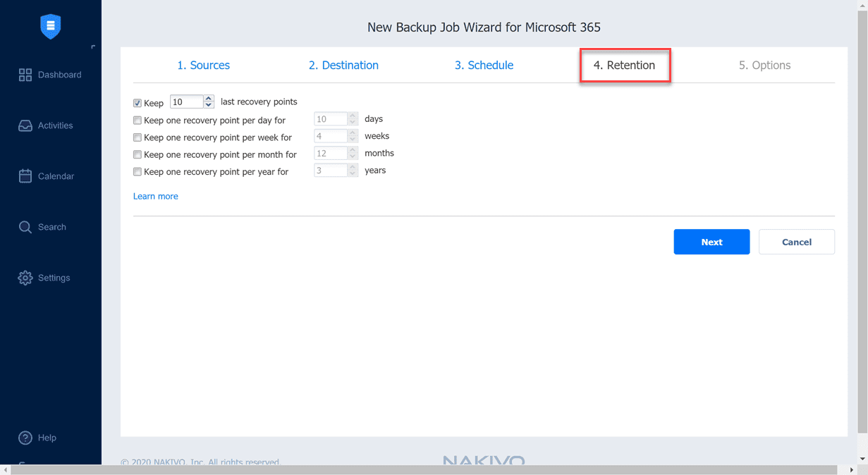Go back to the Sources step
Image resolution: width=868 pixels, height=475 pixels.
pos(203,65)
